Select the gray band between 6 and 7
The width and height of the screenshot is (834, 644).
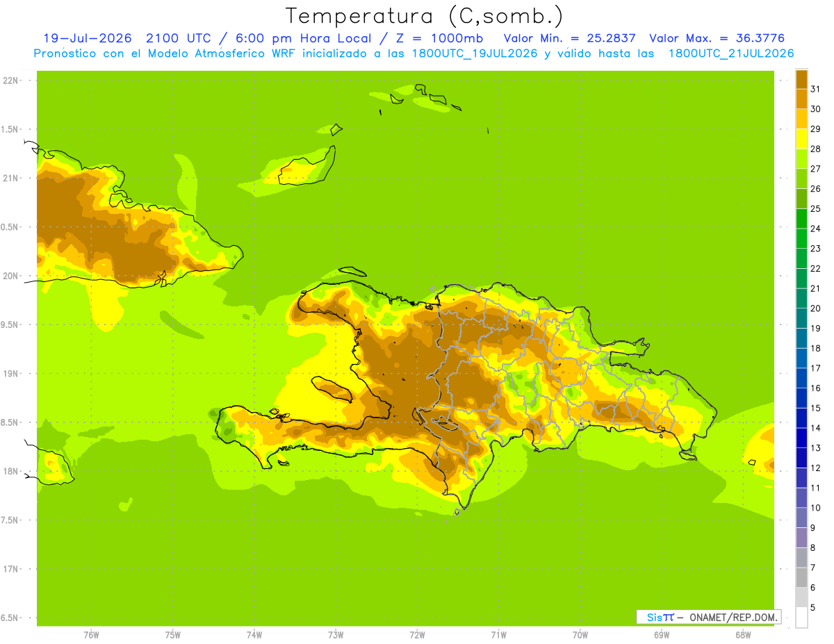801,578
